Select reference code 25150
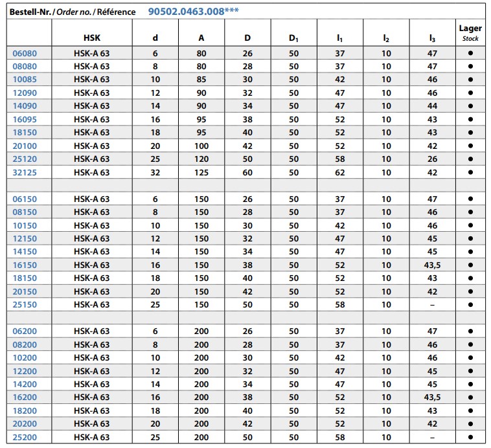 click(25, 305)
